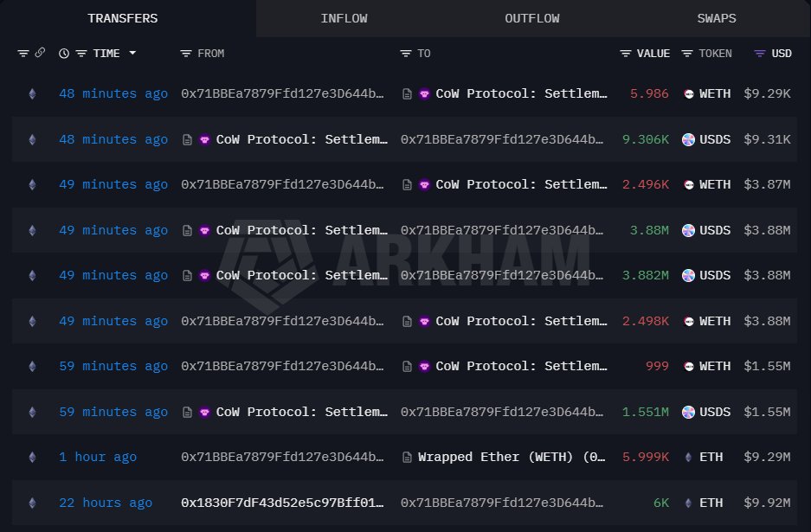Open CoW Protocol sender in 9.306K row
The height and width of the screenshot is (532, 811).
(301, 139)
